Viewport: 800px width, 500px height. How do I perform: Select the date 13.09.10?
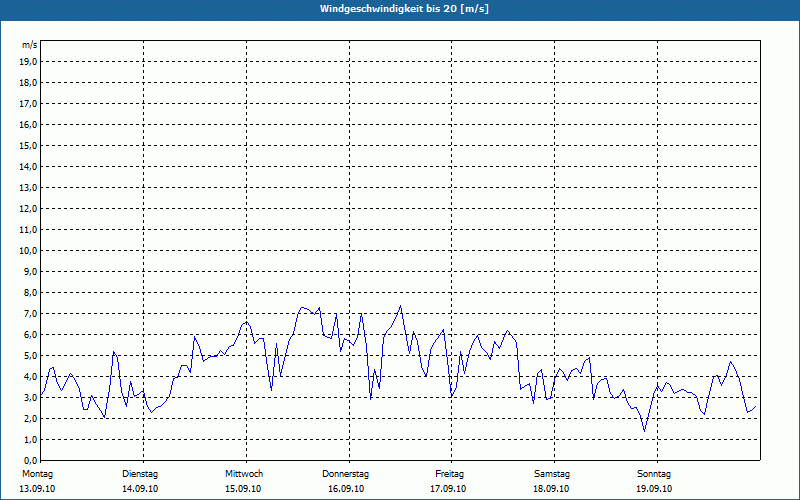pyautogui.click(x=37, y=489)
